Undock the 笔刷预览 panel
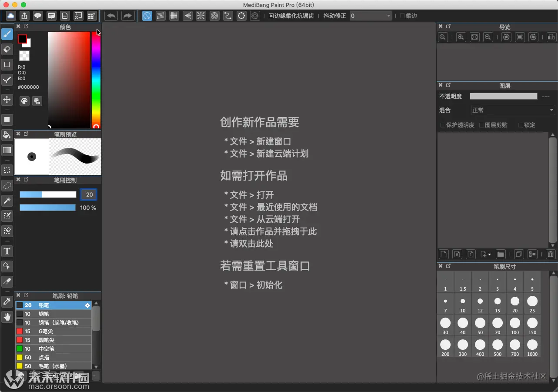The width and height of the screenshot is (558, 392). click(26, 134)
